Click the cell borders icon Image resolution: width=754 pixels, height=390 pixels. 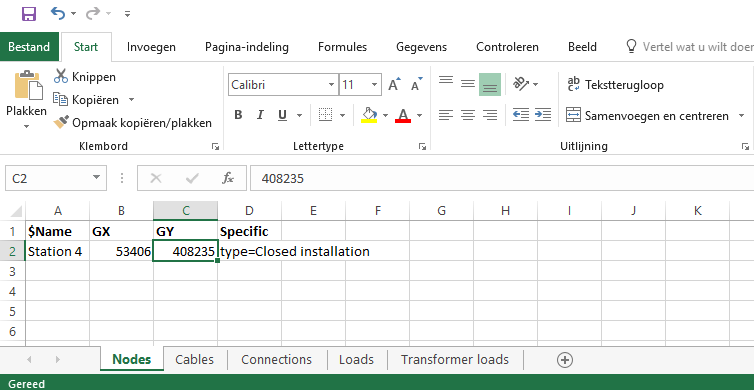tap(326, 115)
